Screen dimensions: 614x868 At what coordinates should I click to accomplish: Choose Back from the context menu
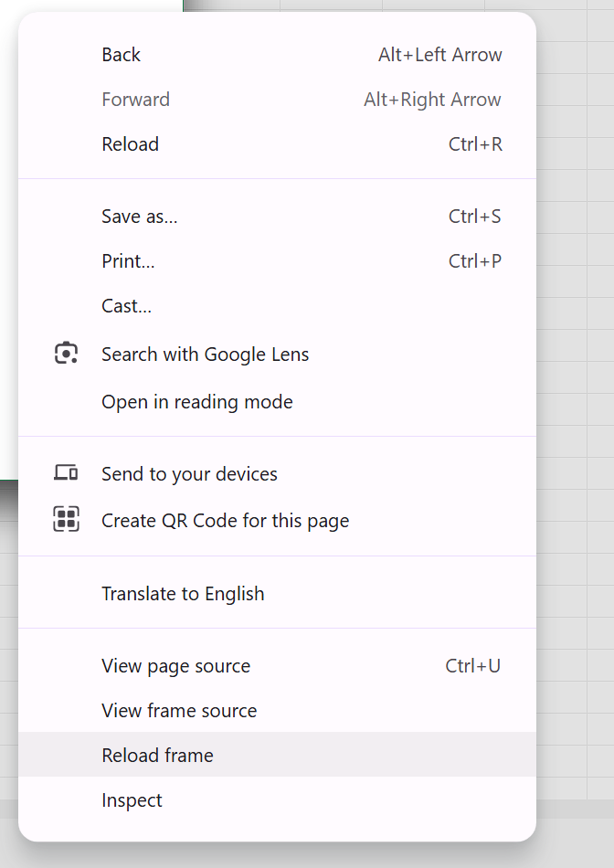coord(278,54)
